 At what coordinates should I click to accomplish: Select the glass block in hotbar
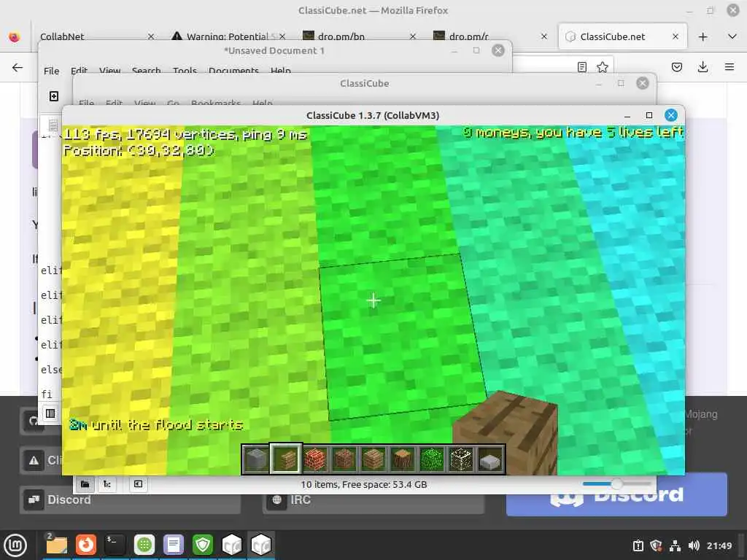tap(461, 459)
